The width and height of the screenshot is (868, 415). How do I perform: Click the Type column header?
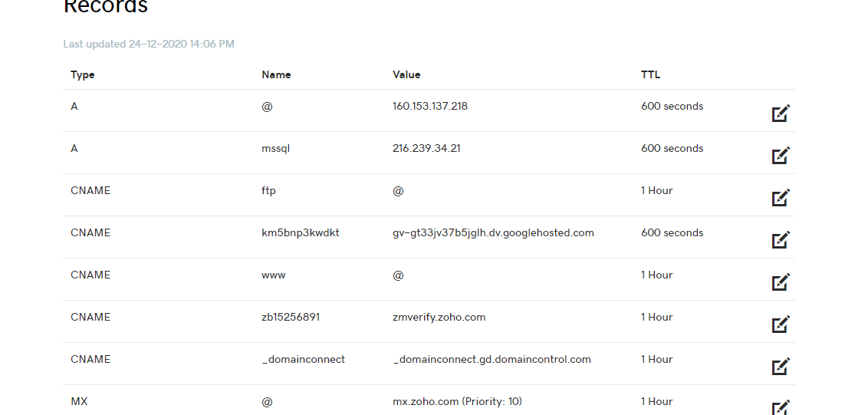coord(83,75)
